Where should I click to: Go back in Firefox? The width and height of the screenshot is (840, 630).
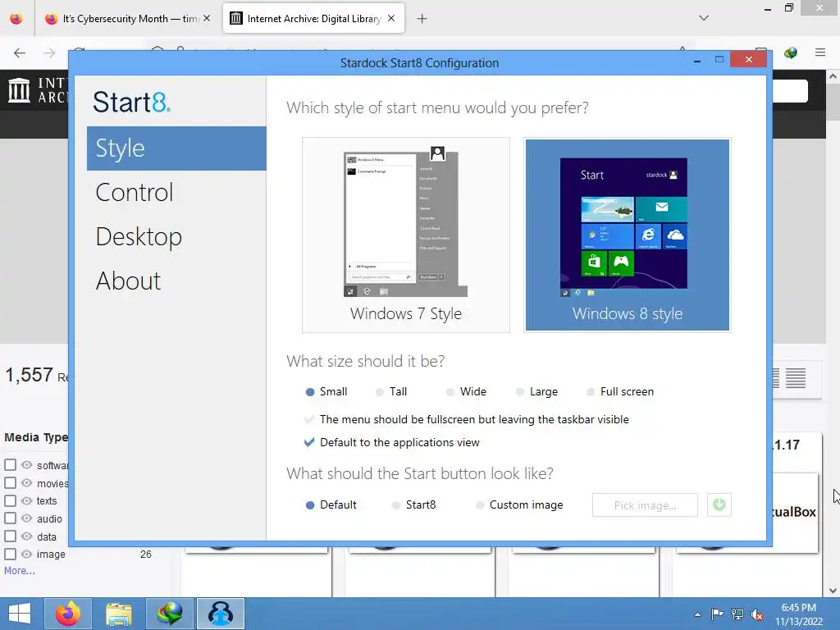pyautogui.click(x=20, y=52)
